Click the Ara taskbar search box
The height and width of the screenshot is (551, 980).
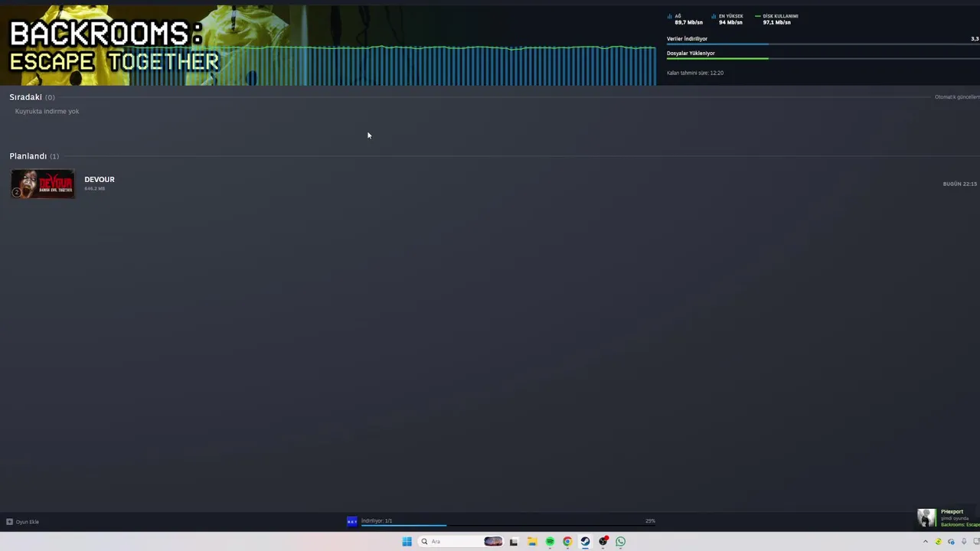461,541
